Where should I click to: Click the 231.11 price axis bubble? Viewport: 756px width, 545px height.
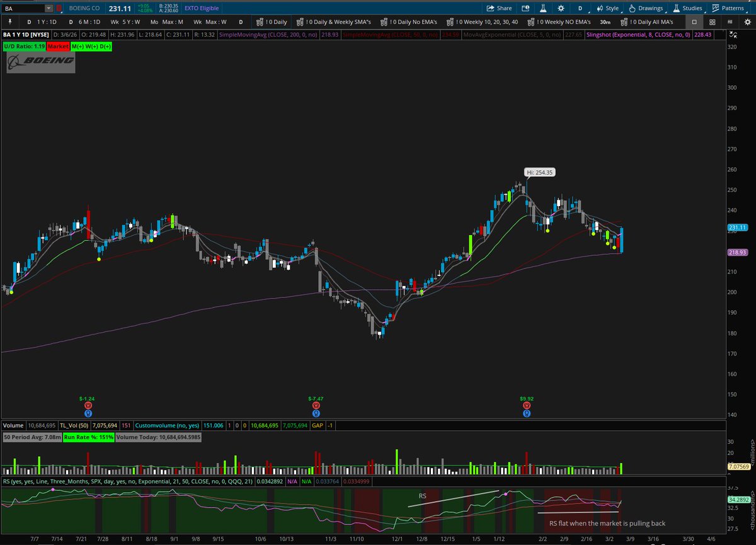tap(737, 227)
